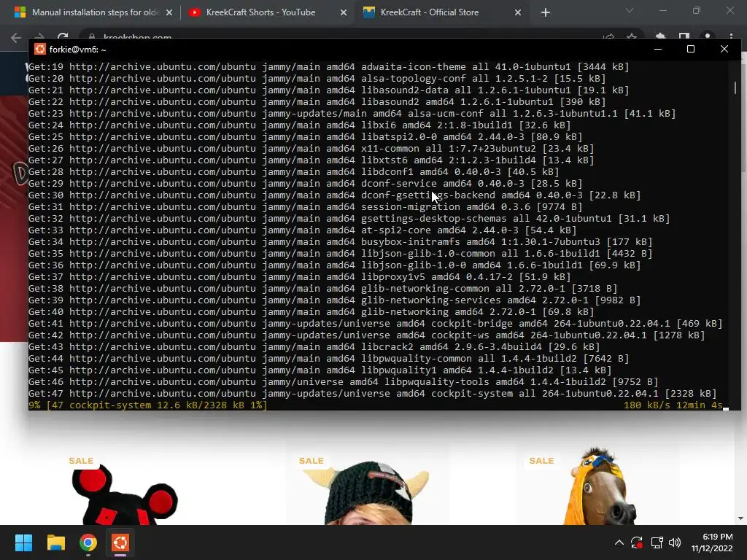The width and height of the screenshot is (747, 560).
Task: Switch to Google Chrome in the taskbar
Action: [88, 542]
